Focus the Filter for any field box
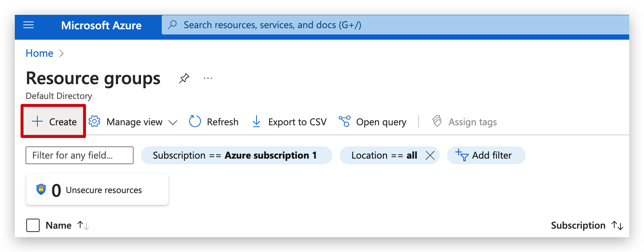 click(80, 155)
